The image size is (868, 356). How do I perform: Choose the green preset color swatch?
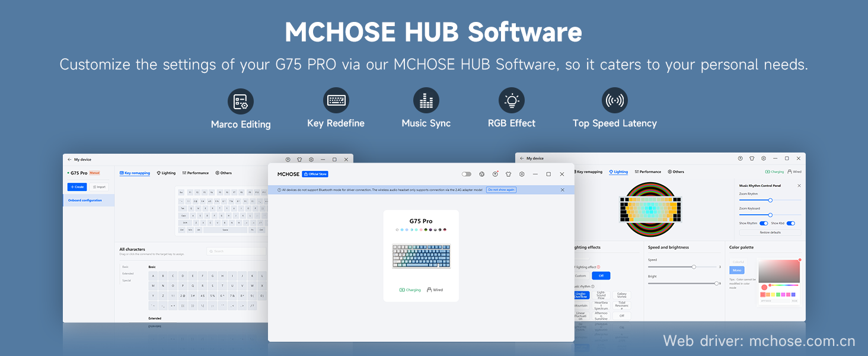tap(778, 294)
